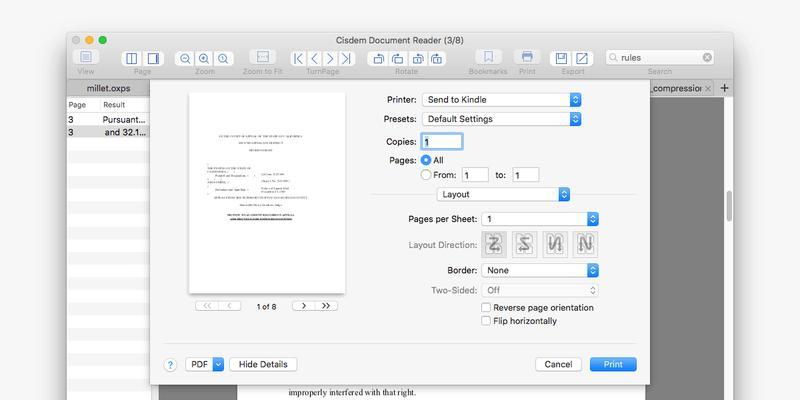Click the second Rotate icon
Image resolution: width=800 pixels, height=400 pixels.
pyautogui.click(x=397, y=59)
